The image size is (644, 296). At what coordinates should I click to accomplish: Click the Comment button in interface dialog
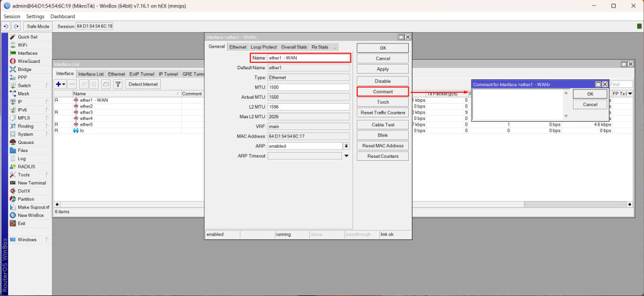pyautogui.click(x=383, y=92)
